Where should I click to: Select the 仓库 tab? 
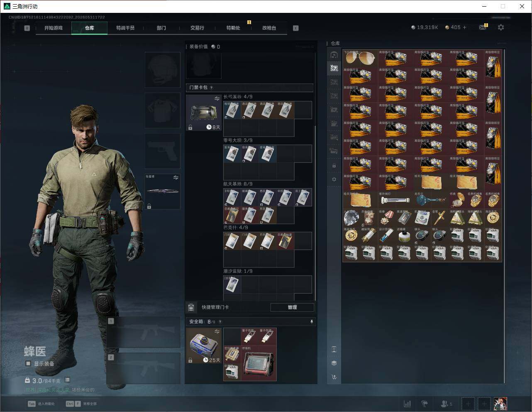coord(90,28)
